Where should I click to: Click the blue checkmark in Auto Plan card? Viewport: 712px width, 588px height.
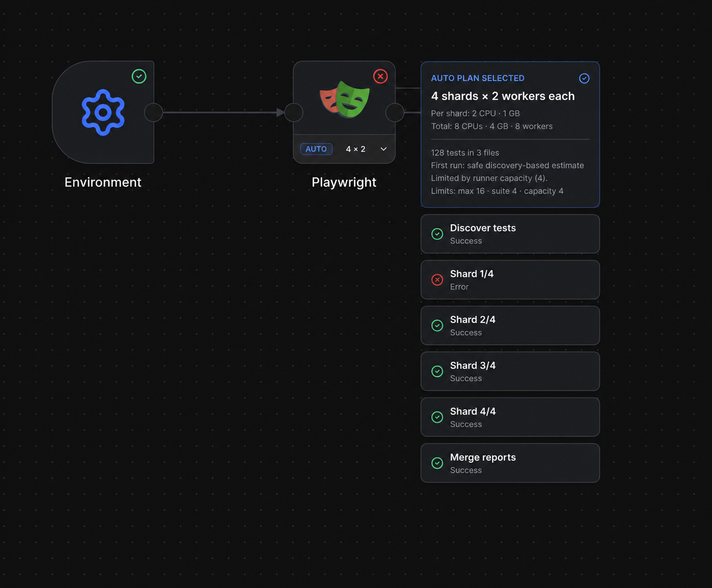(x=584, y=78)
